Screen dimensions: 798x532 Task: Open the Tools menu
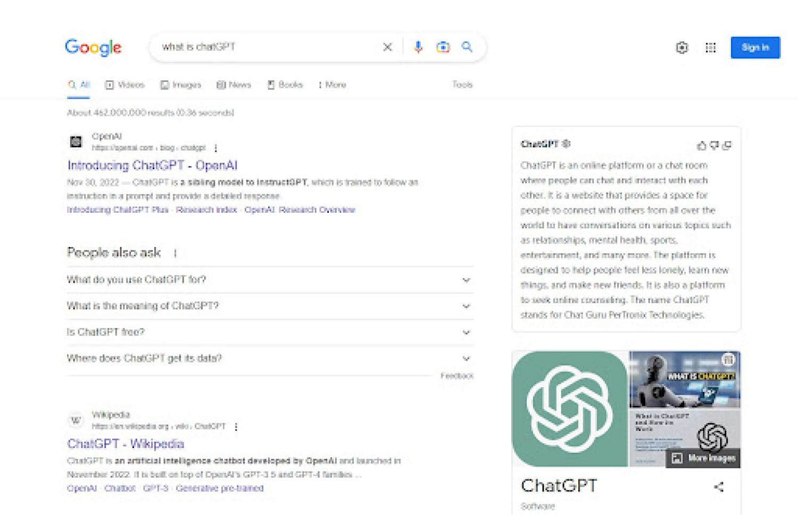(x=462, y=85)
